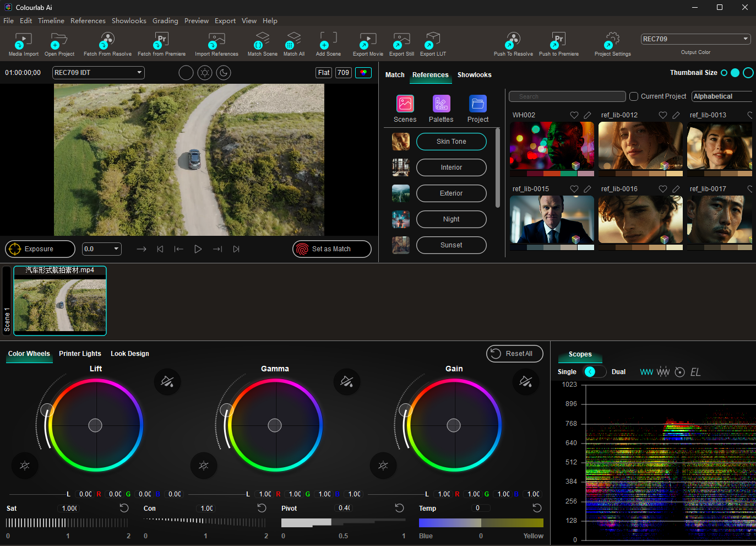Viewport: 756px width, 546px height.
Task: Select the largest Thumbnail Size radio
Action: (748, 73)
